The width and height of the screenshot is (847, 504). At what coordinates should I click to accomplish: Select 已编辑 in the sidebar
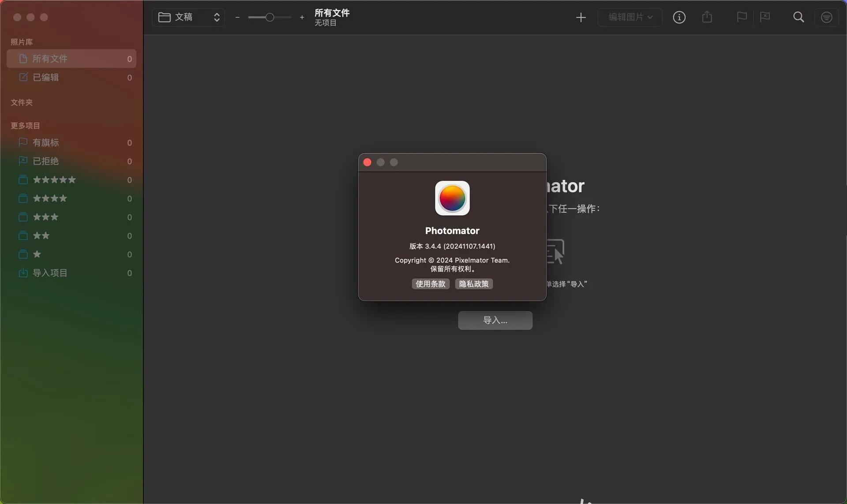click(x=46, y=78)
